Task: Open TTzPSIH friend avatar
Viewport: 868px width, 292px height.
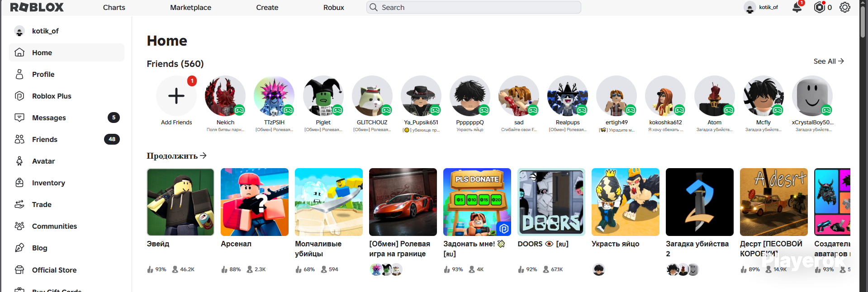Action: coord(274,96)
